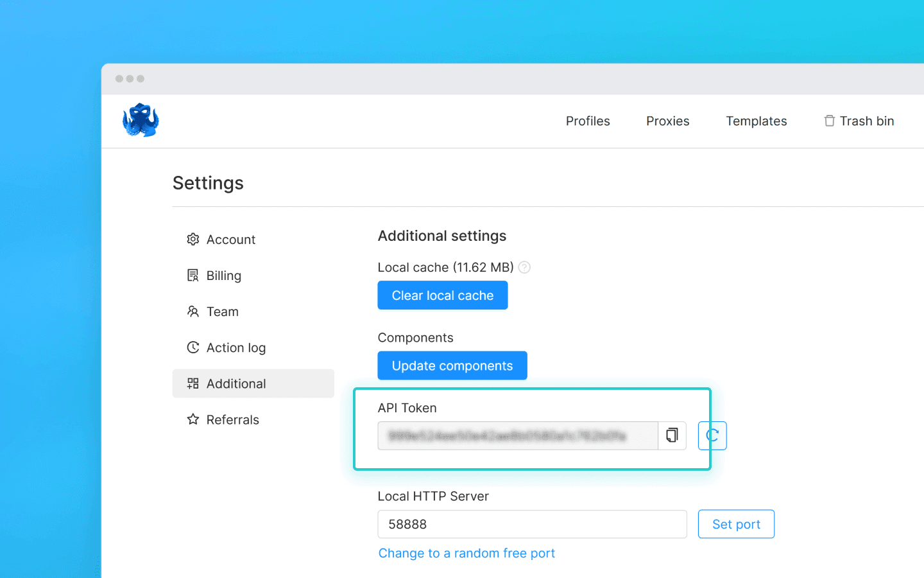Click the Action log clock icon
Screen dimensions: 924x578
tap(193, 347)
